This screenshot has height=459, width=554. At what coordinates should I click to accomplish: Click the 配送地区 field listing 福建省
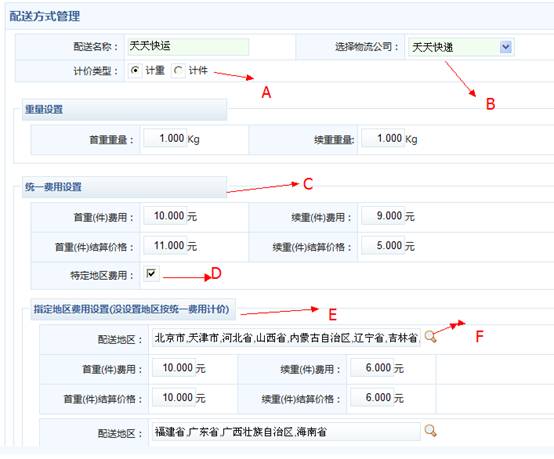286,431
